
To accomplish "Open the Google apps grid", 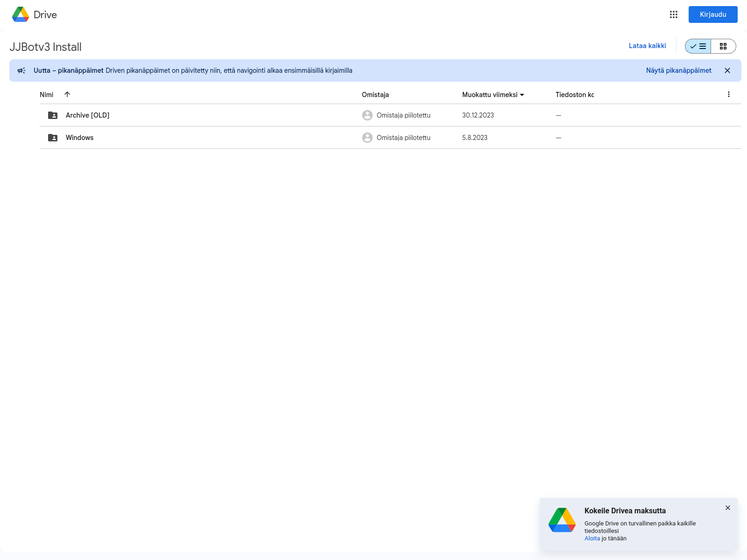I will tap(673, 14).
